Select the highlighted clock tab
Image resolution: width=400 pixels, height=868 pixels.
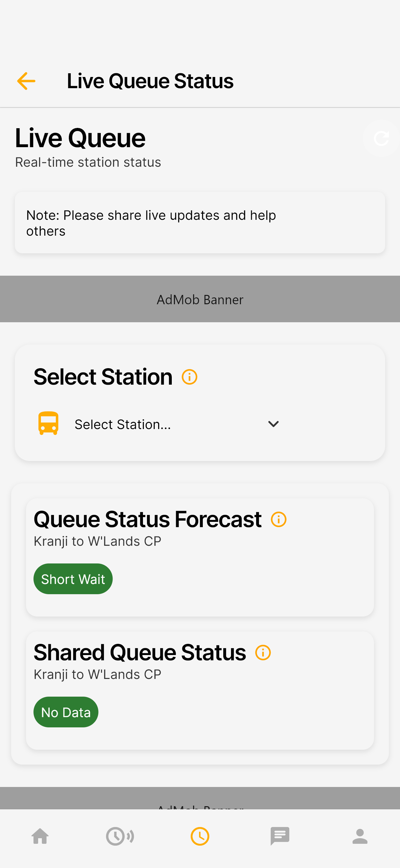200,836
